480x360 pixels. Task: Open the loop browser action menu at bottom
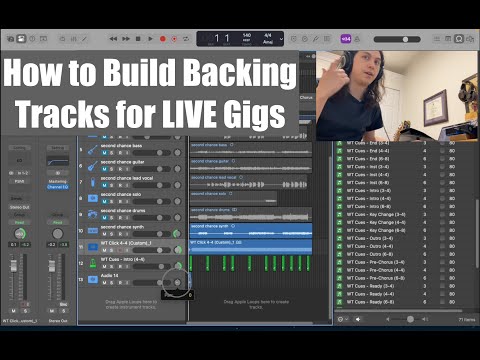tap(342, 319)
